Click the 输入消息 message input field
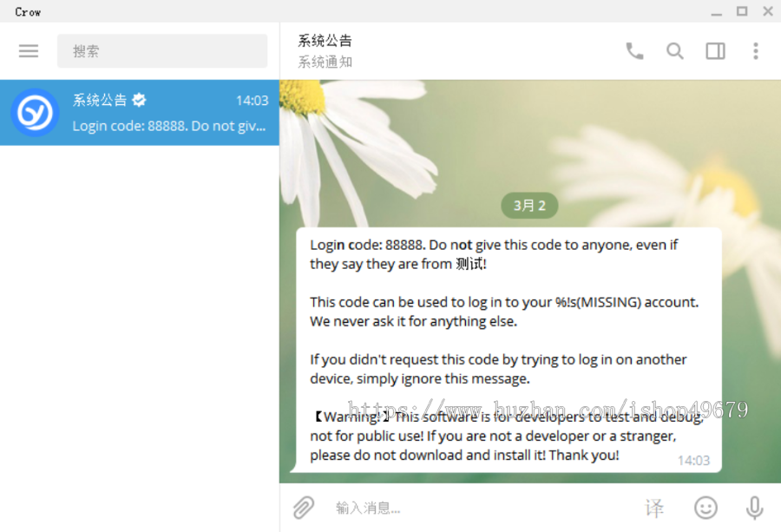Image resolution: width=781 pixels, height=532 pixels. click(483, 508)
